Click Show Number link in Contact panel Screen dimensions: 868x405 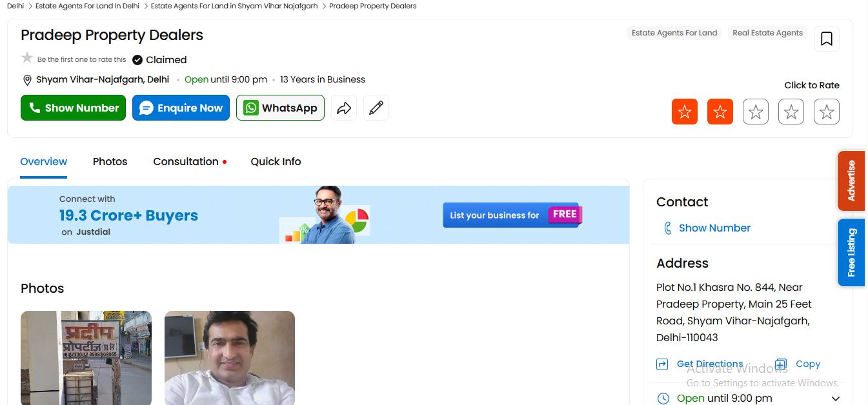[x=714, y=228]
